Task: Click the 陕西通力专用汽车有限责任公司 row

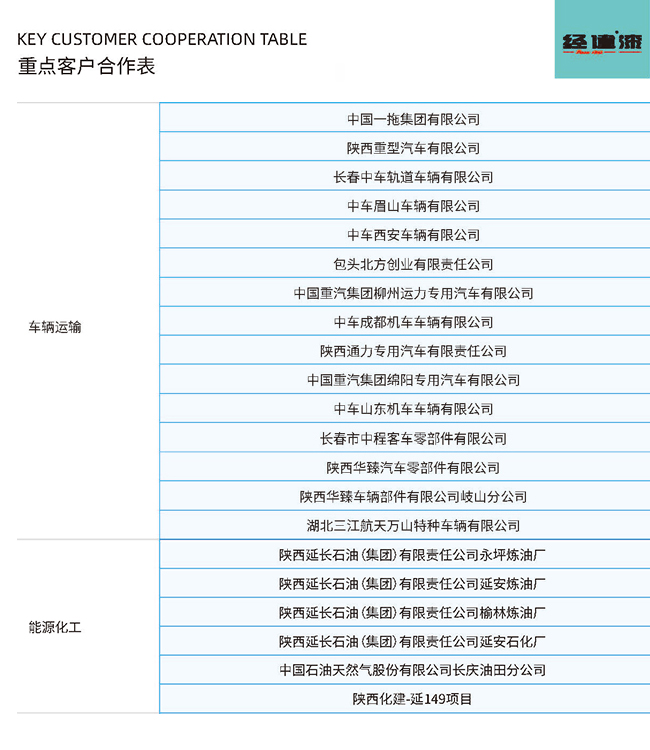Action: (413, 351)
